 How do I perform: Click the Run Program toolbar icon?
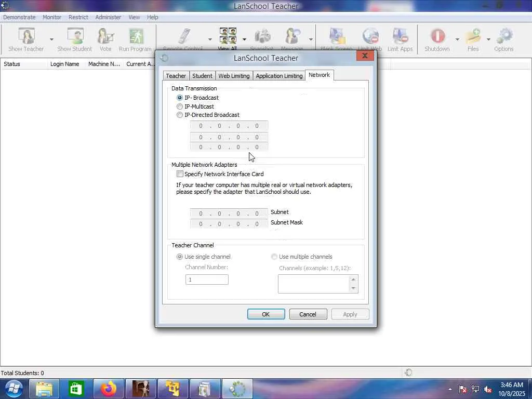136,36
